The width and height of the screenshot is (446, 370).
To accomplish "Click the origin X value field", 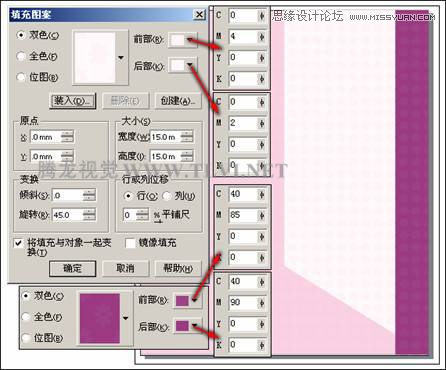I will 46,137.
